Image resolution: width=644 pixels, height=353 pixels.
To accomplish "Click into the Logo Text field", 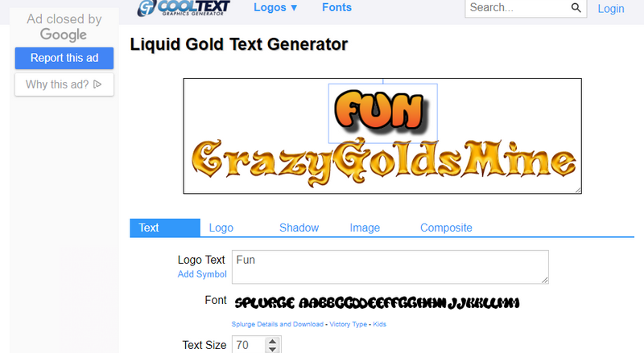I will coord(390,267).
